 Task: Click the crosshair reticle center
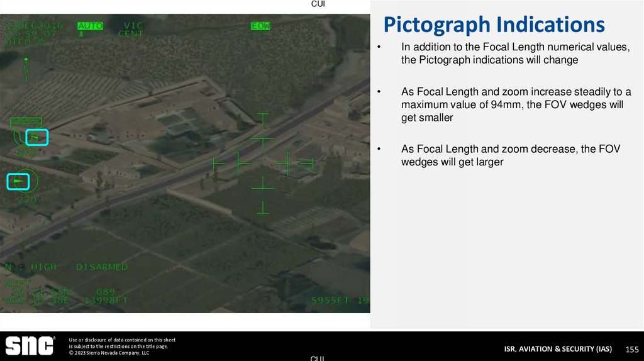tap(263, 164)
